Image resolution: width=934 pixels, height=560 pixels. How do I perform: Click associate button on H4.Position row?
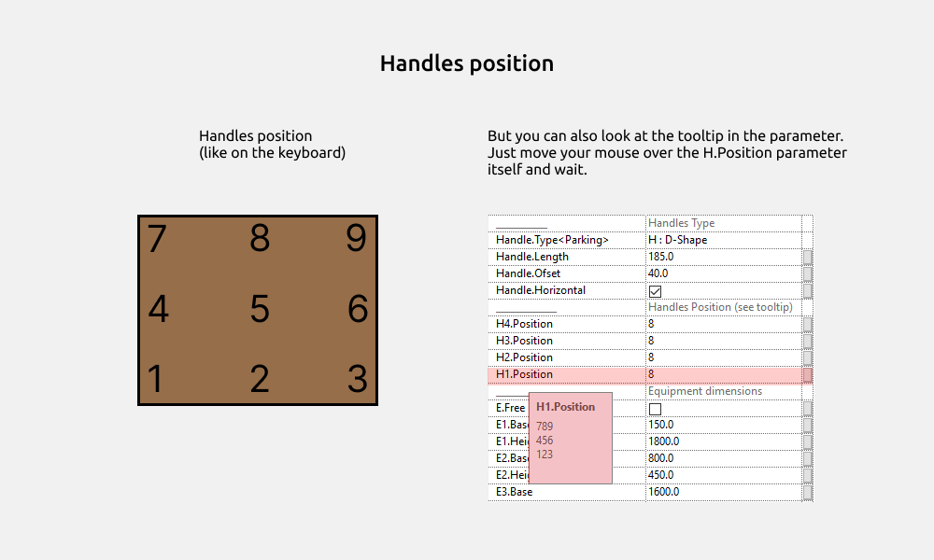[808, 324]
